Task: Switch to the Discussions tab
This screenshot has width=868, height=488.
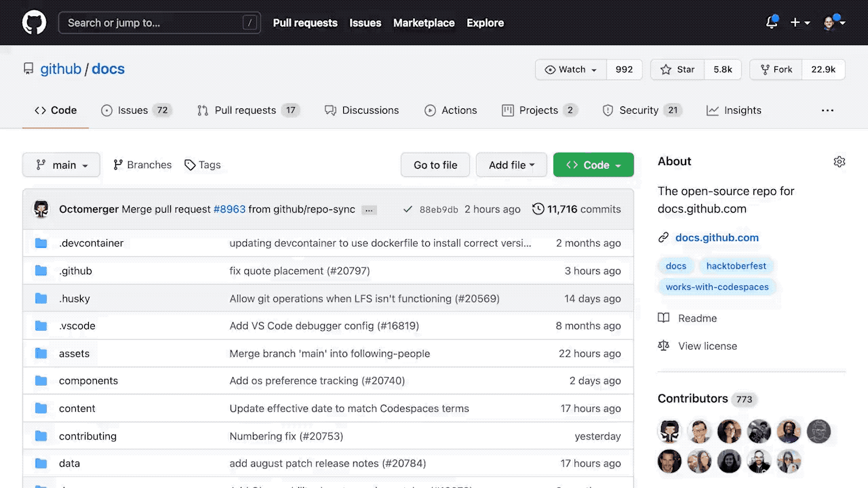Action: pos(361,110)
